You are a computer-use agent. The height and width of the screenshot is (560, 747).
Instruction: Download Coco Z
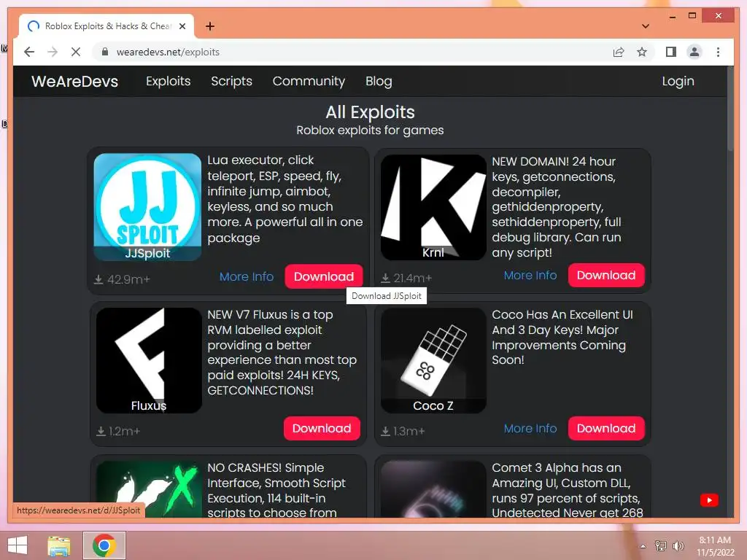click(x=606, y=428)
